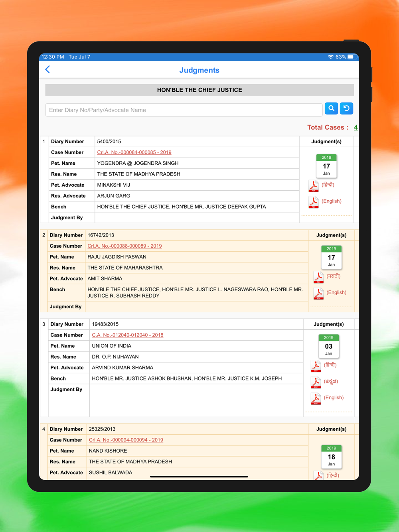The image size is (399, 532).
Task: Select bench with Justice L. Nageswara Rao
Action: [195, 292]
